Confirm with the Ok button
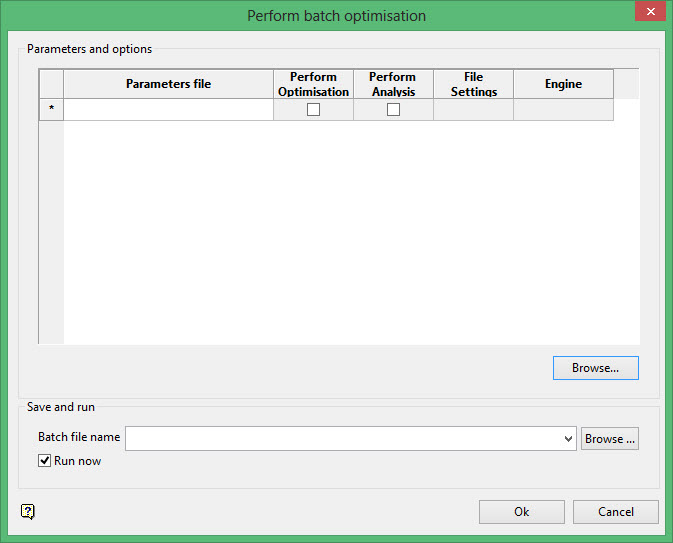 521,512
